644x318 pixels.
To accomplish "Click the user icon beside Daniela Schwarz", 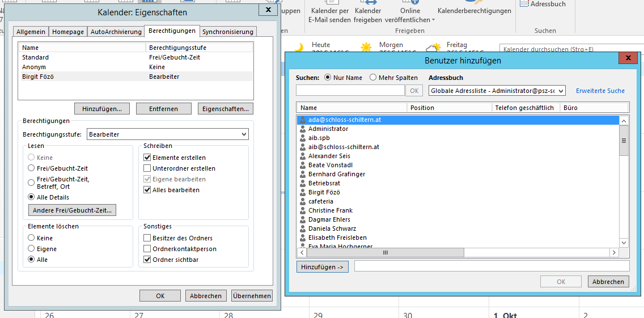I will (303, 229).
